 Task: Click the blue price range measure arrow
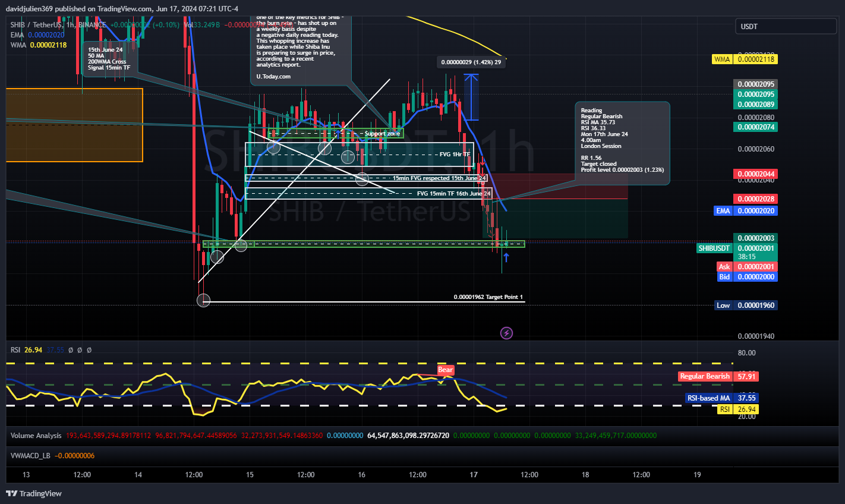471,97
